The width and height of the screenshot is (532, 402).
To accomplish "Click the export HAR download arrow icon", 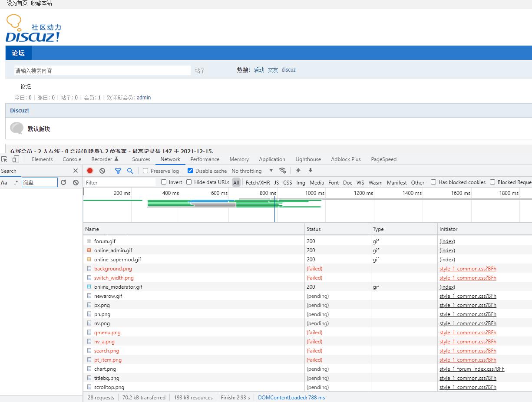I will coord(311,171).
